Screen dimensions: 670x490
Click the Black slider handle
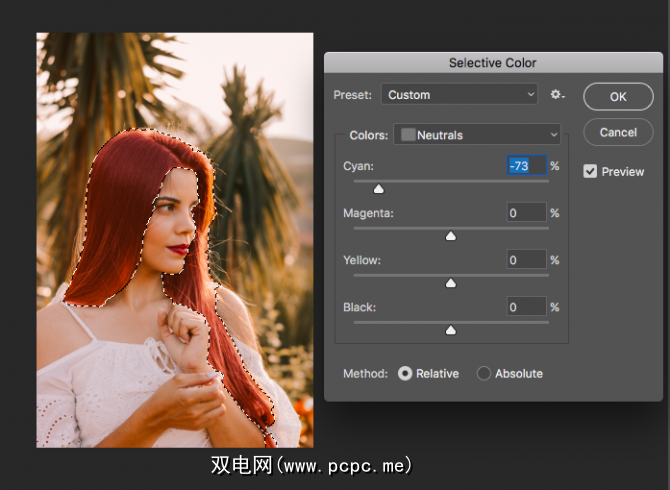click(x=450, y=330)
